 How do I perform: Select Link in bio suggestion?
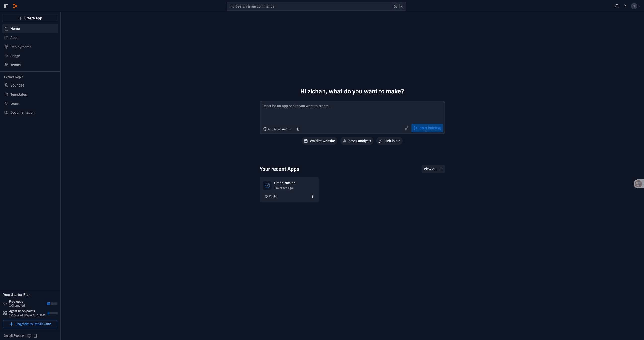tap(389, 141)
